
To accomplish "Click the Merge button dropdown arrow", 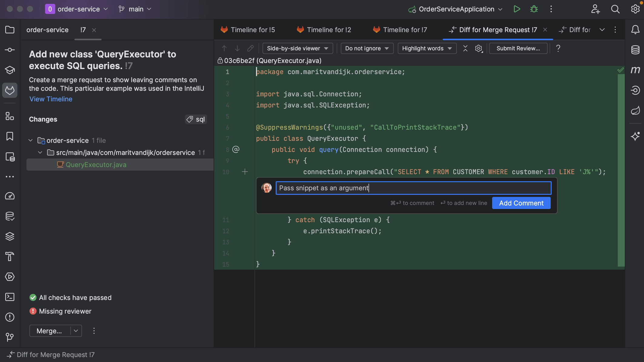I will tap(76, 330).
